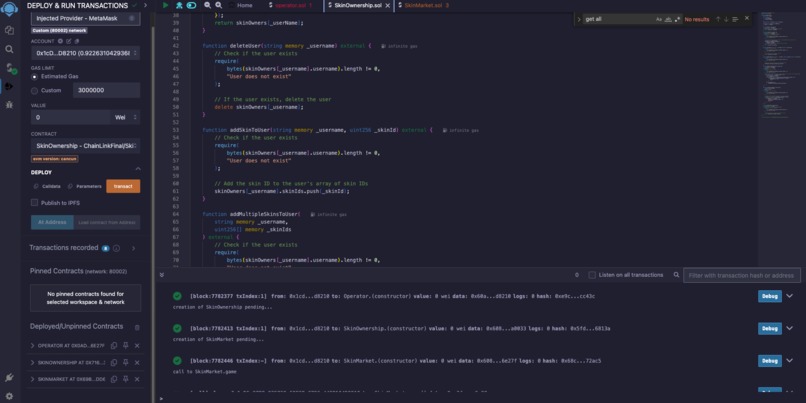Viewport: 806px width, 403px height.
Task: Go to previous find match arrow
Action: coord(718,19)
